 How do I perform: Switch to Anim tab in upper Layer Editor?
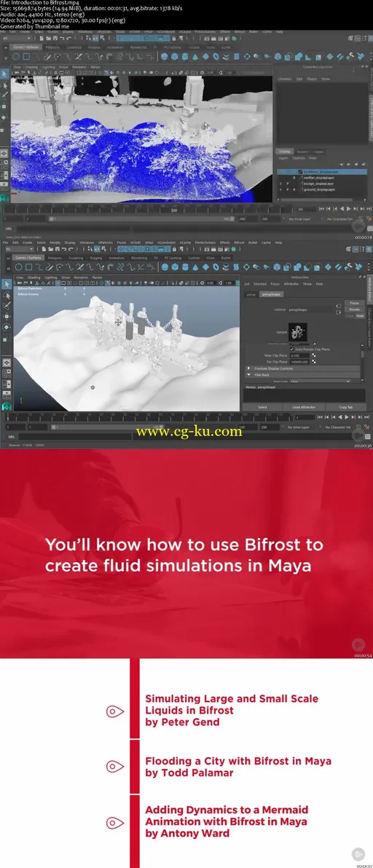click(x=319, y=151)
